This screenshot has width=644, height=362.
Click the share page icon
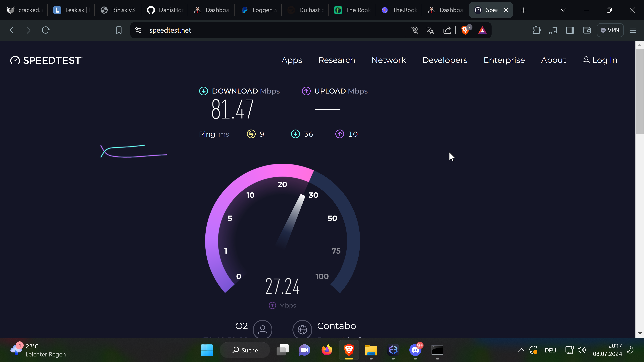[x=447, y=30]
